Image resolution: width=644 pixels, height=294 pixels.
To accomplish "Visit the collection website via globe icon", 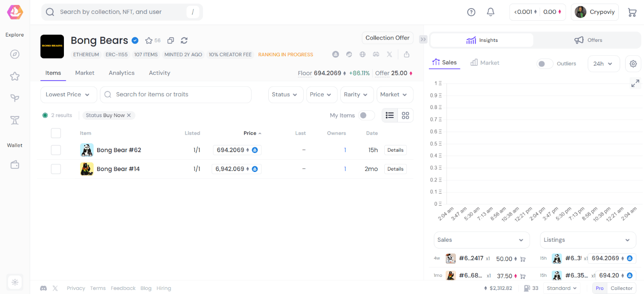I will [x=362, y=54].
